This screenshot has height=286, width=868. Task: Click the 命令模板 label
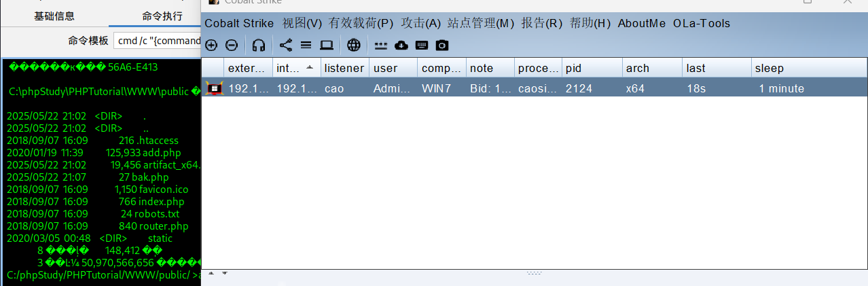tap(88, 41)
